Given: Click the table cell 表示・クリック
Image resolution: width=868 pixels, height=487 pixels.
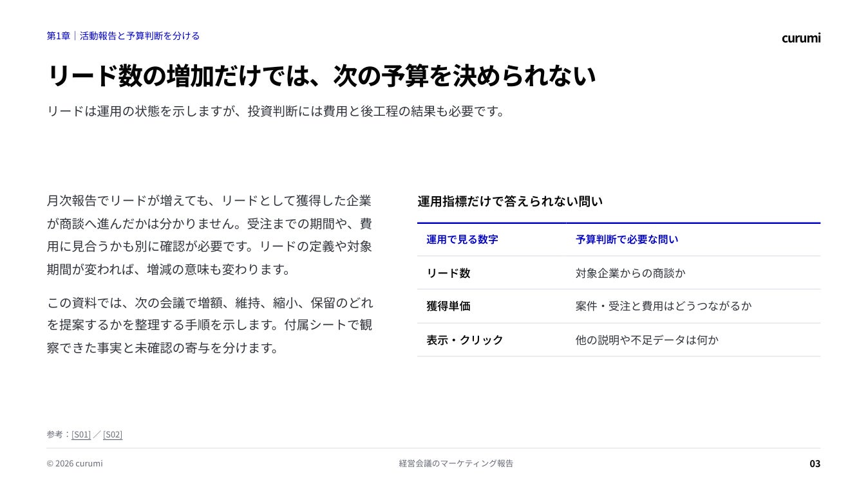Looking at the screenshot, I should point(464,340).
